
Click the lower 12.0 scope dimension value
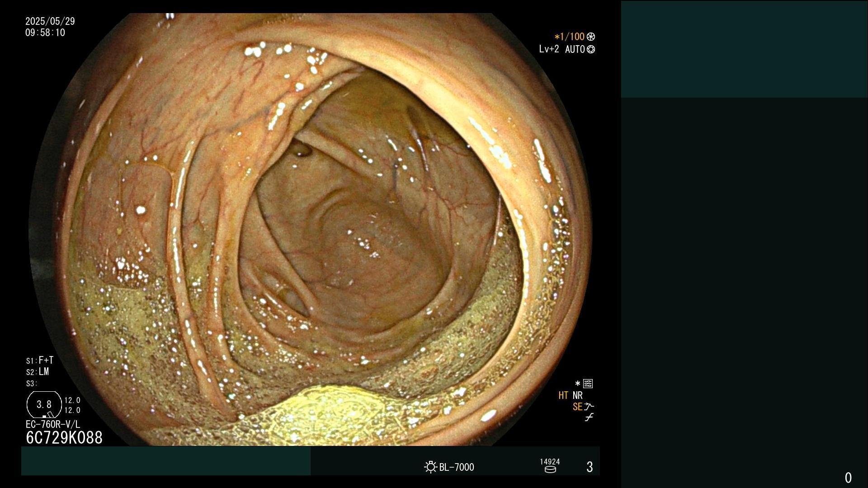72,410
